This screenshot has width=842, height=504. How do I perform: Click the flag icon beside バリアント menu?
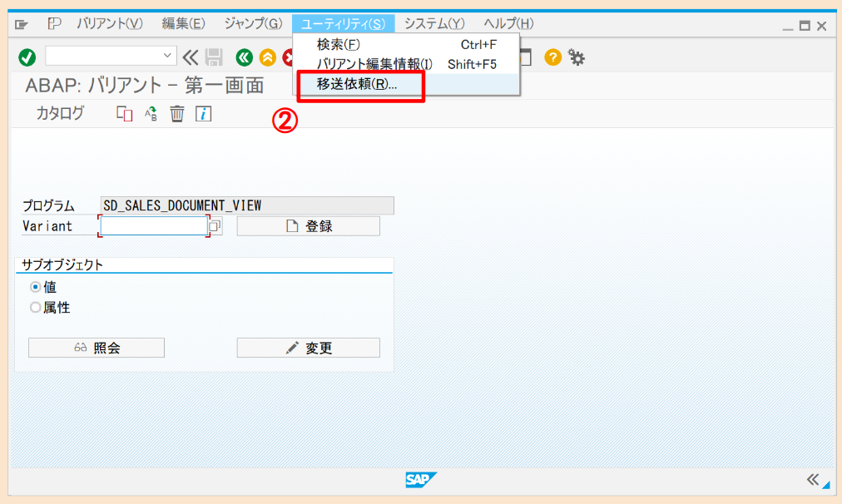[x=54, y=23]
